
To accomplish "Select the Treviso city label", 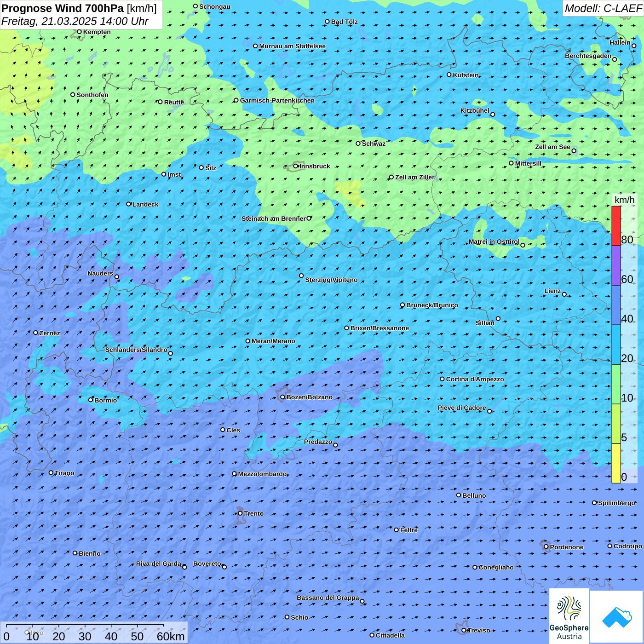I will coord(478,630).
